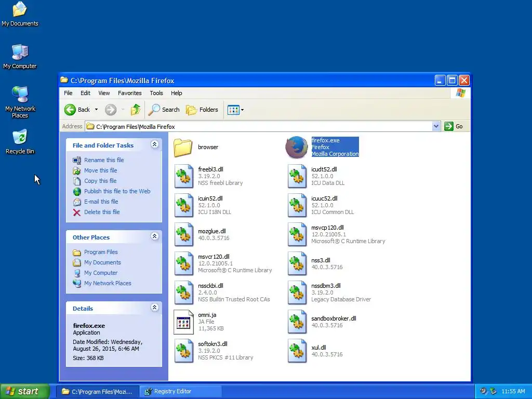Click the xul.dll file name text

318,348
